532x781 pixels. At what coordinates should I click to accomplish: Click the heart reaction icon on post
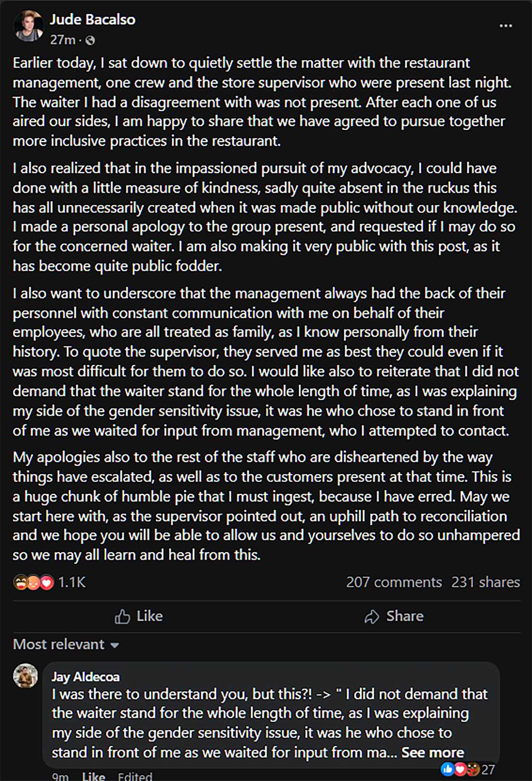[x=47, y=582]
